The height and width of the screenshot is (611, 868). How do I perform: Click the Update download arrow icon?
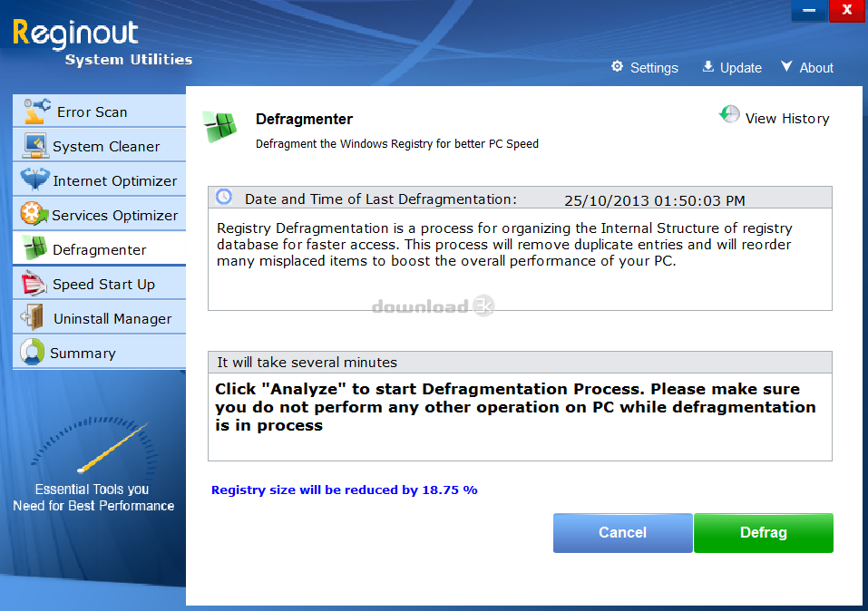[708, 67]
